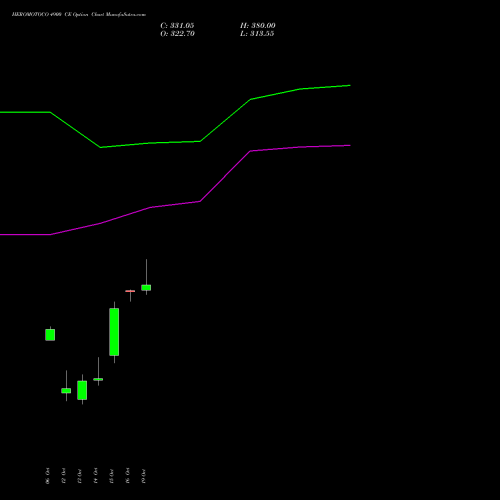Click the small red candle for 16 Oct
500x500 pixels.
coord(130,291)
